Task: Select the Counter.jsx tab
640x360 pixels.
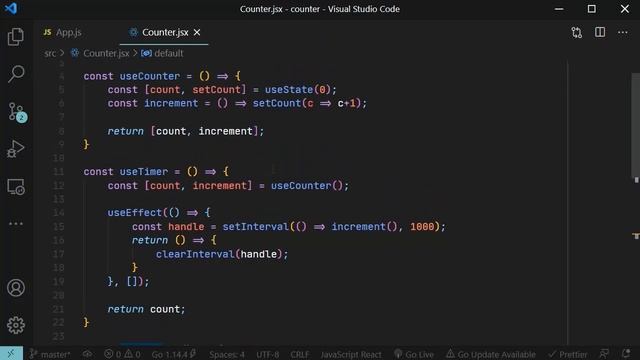Action: pos(165,32)
